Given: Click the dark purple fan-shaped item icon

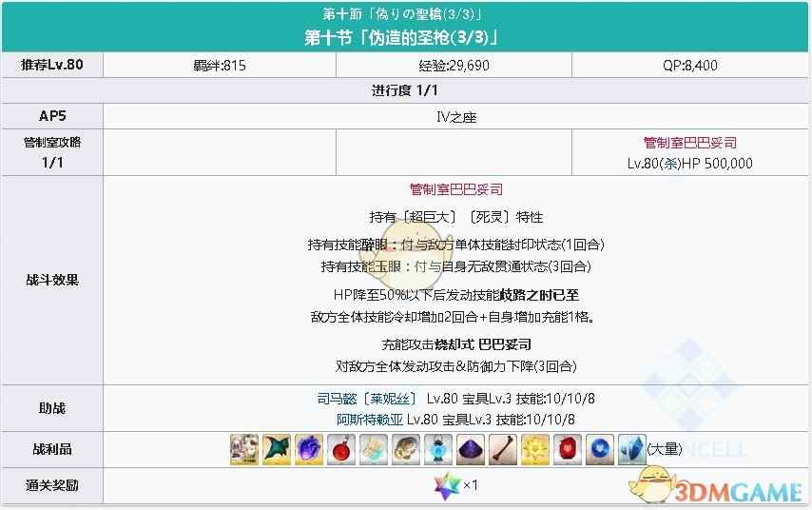Looking at the screenshot, I should [x=471, y=449].
